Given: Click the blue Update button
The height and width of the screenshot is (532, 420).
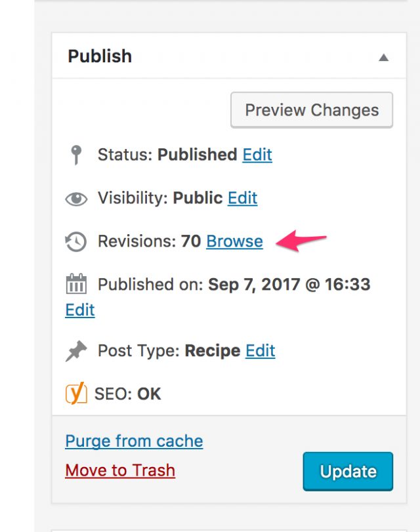Looking at the screenshot, I should pos(348,471).
